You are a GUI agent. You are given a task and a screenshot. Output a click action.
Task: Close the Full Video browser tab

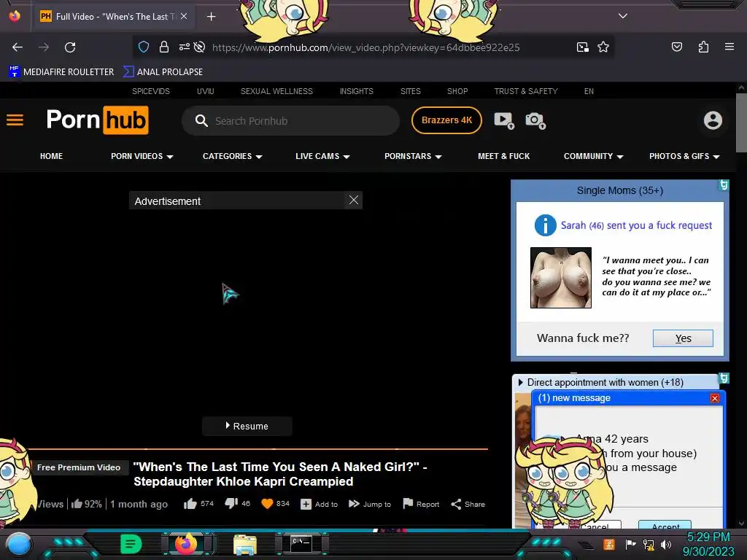click(x=184, y=16)
